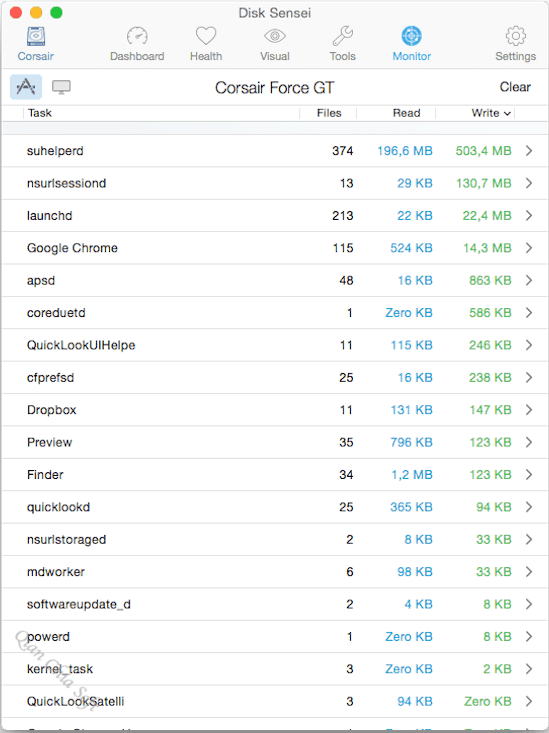Select the Finder task row

(274, 474)
